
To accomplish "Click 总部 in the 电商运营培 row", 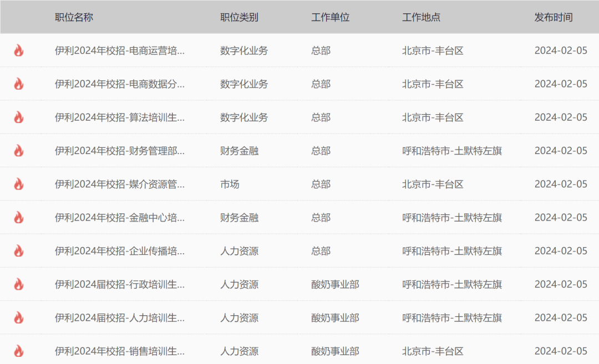I will (321, 50).
